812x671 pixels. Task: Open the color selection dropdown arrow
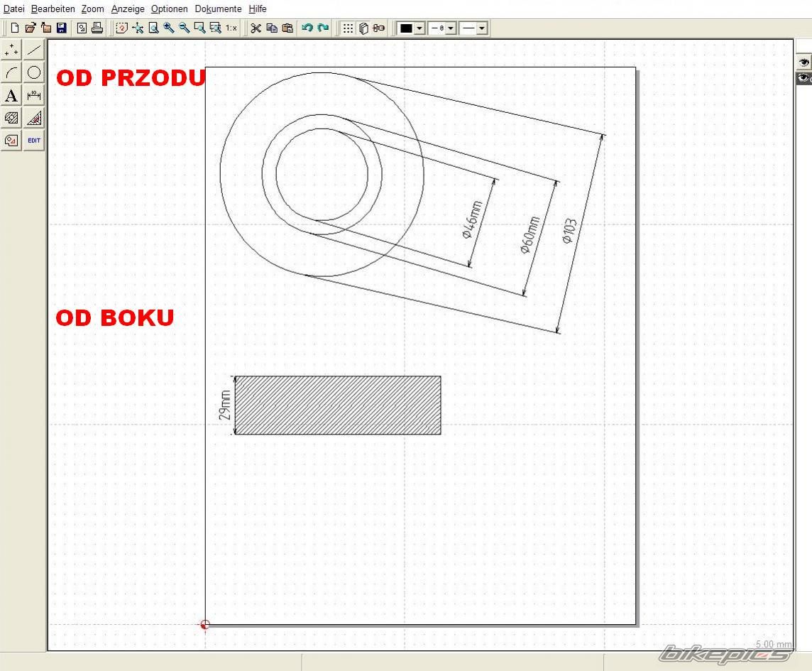419,28
